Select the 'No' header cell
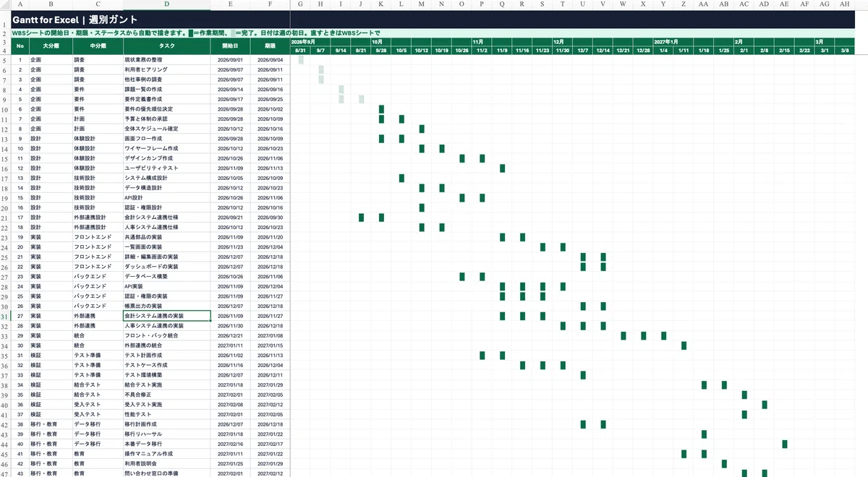 point(20,46)
